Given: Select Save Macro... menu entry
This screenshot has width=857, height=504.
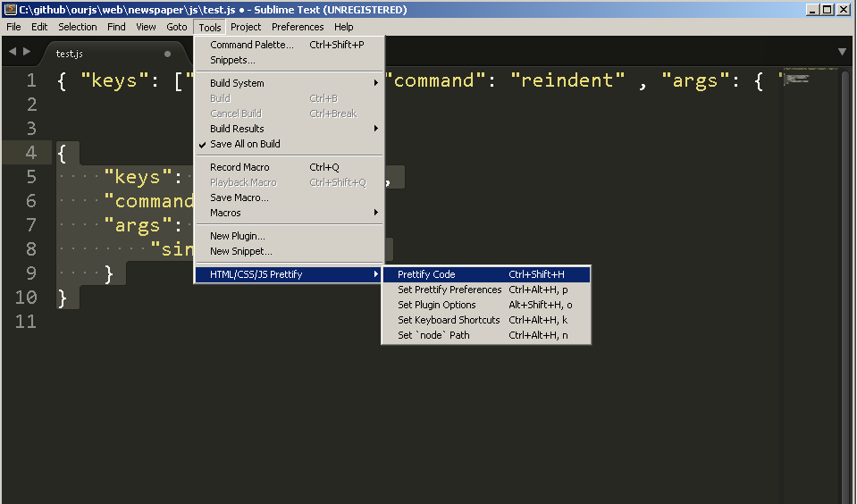Looking at the screenshot, I should pos(290,197).
